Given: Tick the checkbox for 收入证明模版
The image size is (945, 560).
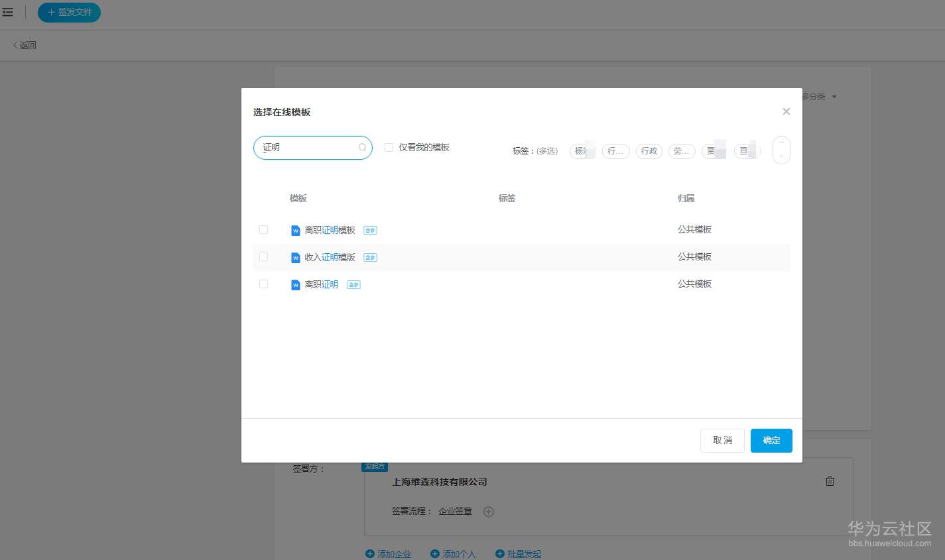Looking at the screenshot, I should [263, 257].
